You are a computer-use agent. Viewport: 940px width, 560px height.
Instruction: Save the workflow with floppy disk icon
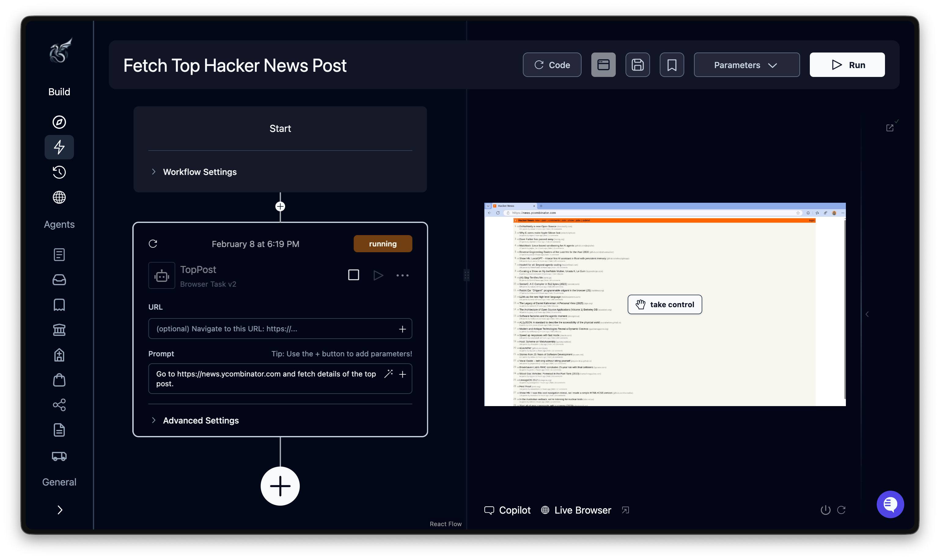coord(637,65)
